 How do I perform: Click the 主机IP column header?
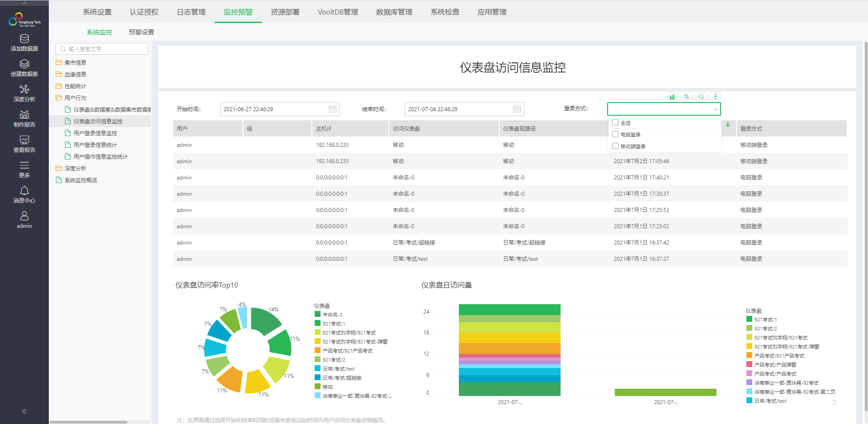tap(350, 128)
